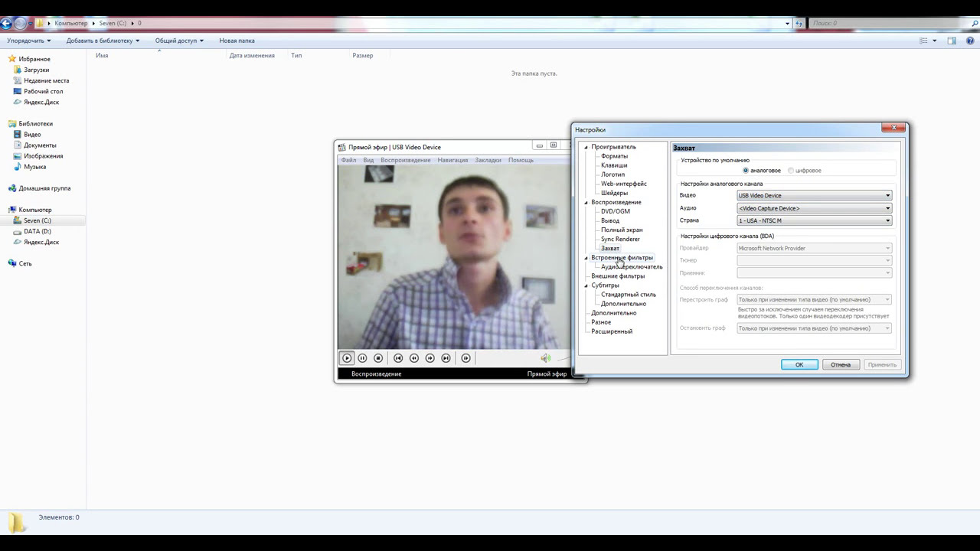Click the Применить button
The height and width of the screenshot is (551, 980).
882,364
